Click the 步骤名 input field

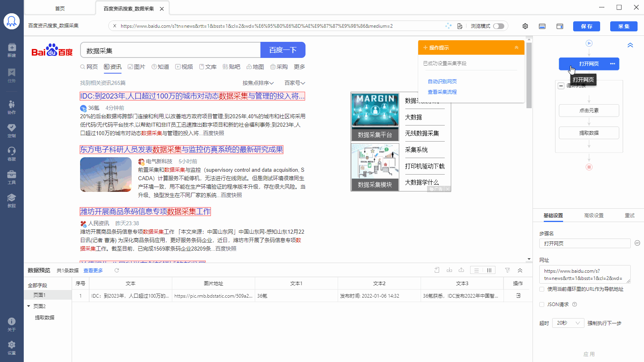click(585, 243)
